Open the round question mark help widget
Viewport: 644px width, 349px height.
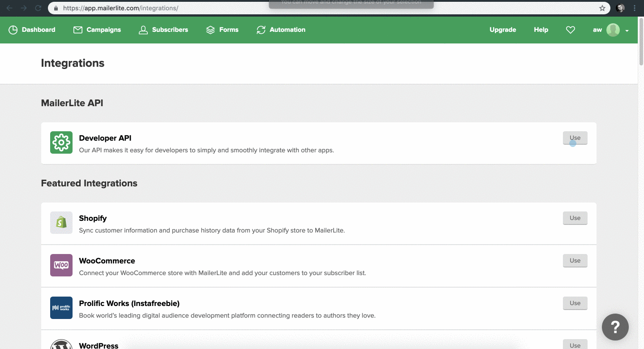click(x=615, y=327)
